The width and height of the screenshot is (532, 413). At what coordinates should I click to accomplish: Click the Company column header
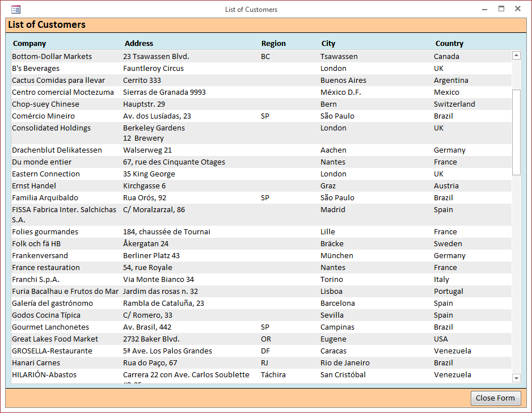tap(29, 44)
